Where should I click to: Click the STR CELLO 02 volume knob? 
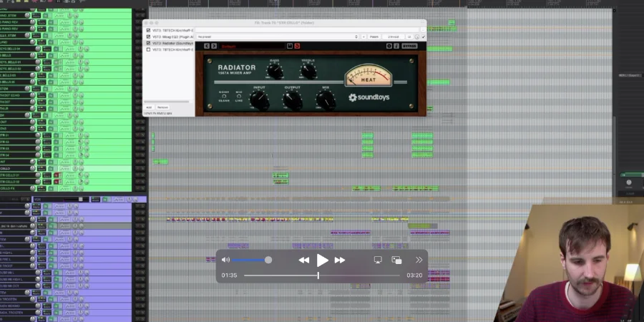(38, 182)
